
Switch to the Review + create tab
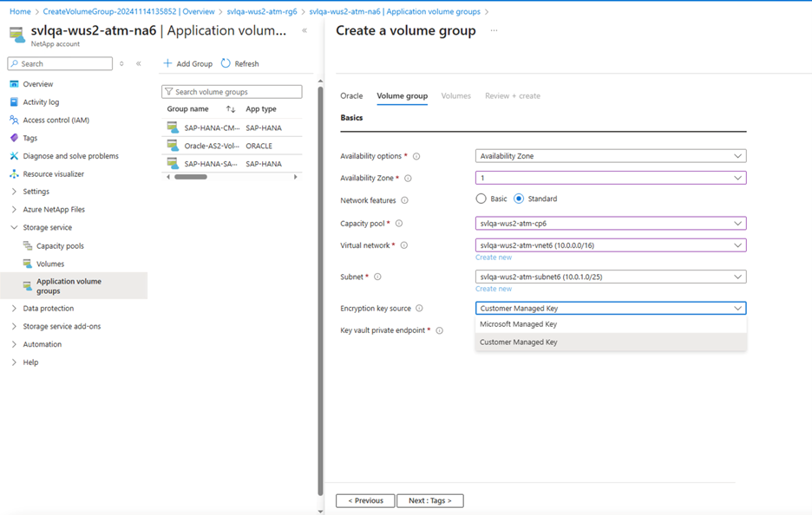click(513, 96)
